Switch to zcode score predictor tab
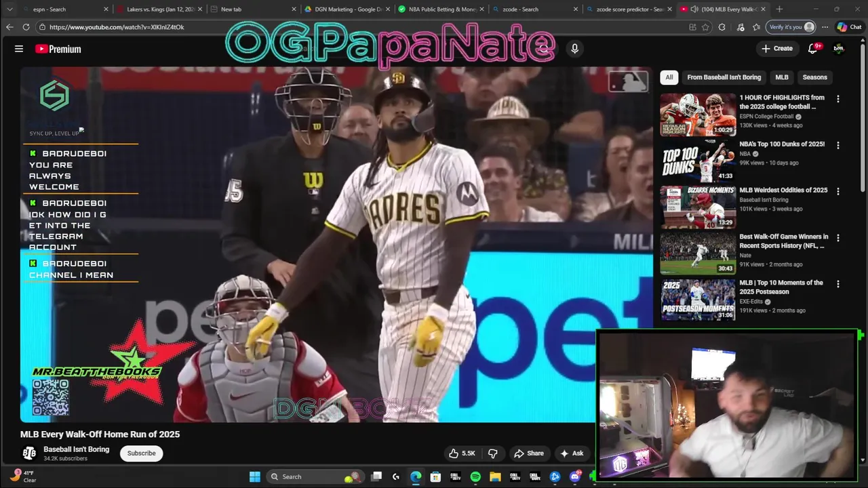Image resolution: width=868 pixels, height=488 pixels. (629, 9)
